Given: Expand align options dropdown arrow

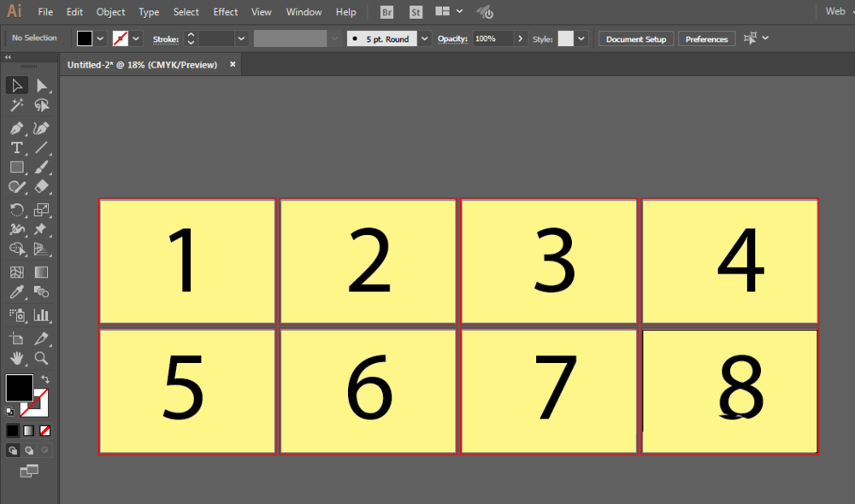Looking at the screenshot, I should pyautogui.click(x=765, y=38).
